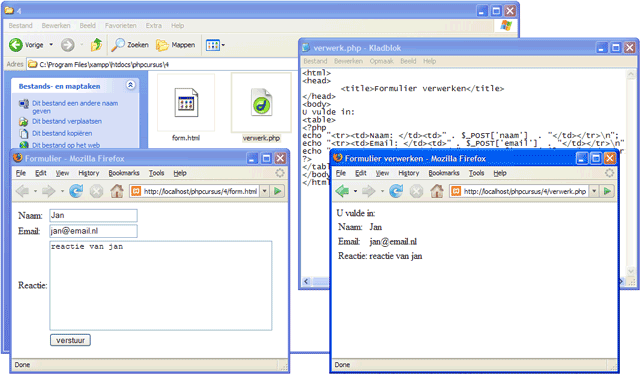Viewport: 640px width, 374px height.
Task: Click the Vorige back arrow in Explorer
Action: coord(16,45)
